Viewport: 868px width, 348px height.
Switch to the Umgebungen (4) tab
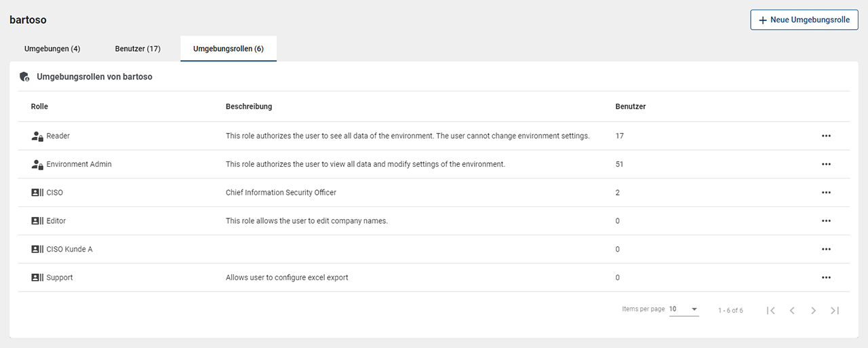pyautogui.click(x=52, y=49)
